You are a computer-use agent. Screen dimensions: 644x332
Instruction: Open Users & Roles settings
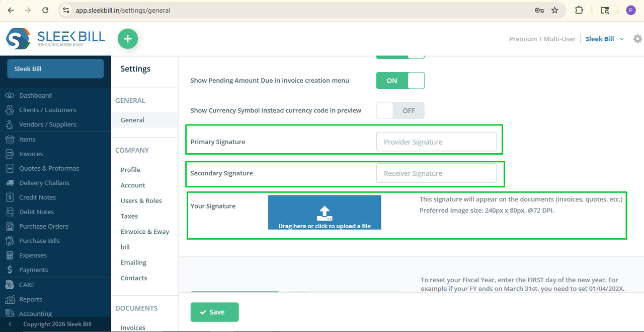click(141, 201)
